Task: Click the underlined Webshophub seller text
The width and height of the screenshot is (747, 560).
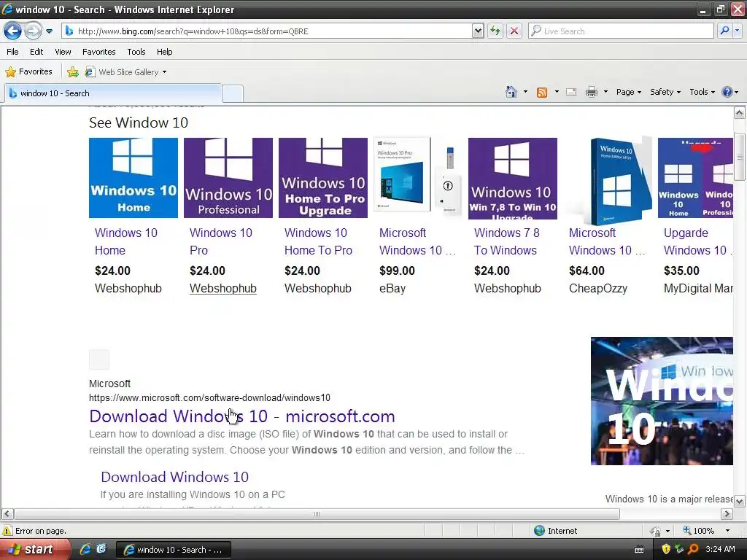Action: pyautogui.click(x=223, y=288)
